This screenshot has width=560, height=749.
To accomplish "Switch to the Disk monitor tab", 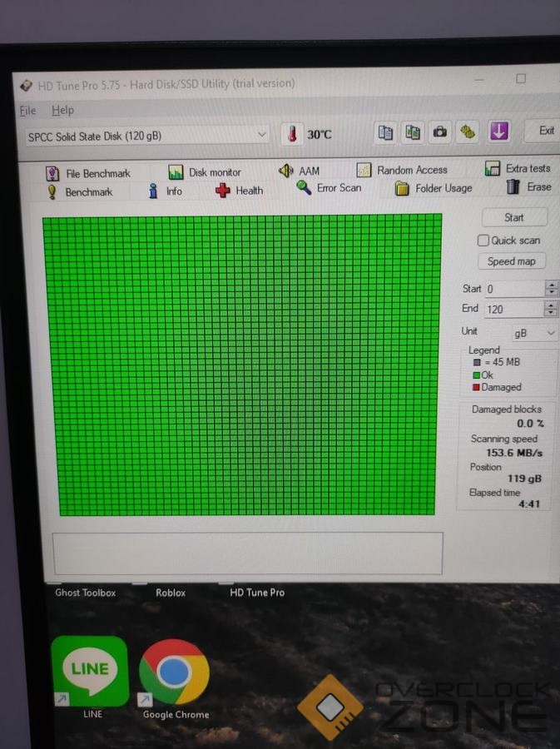I will [205, 172].
